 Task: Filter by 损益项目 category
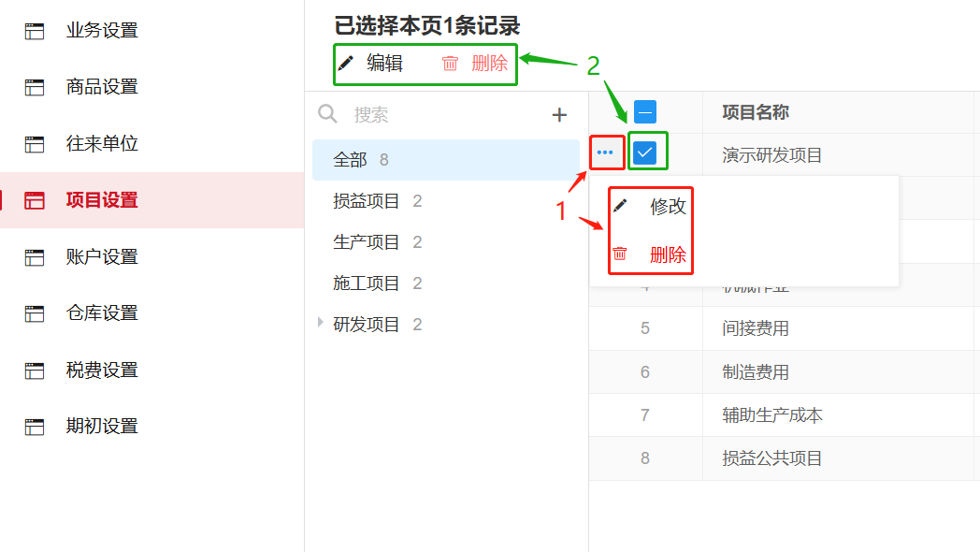[367, 201]
